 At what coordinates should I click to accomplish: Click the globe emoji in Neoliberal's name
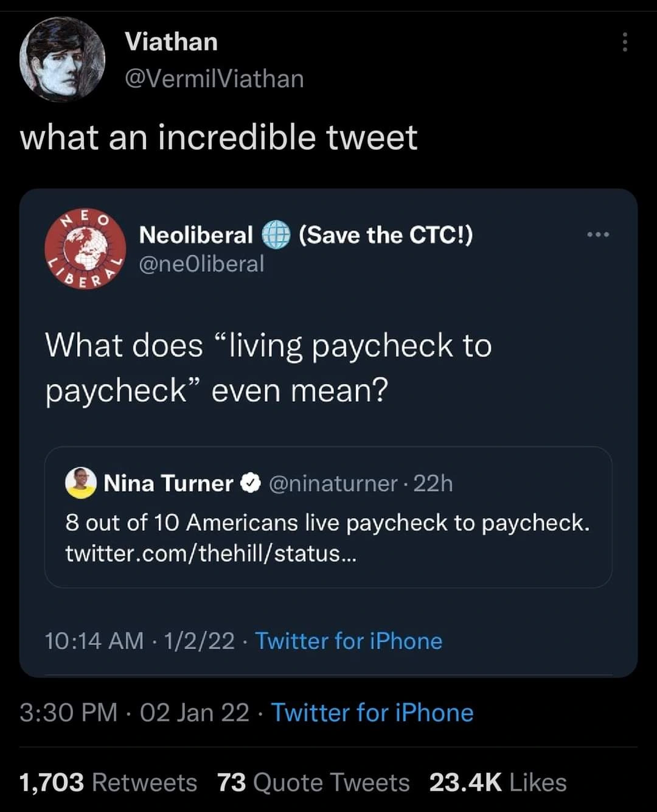276,236
